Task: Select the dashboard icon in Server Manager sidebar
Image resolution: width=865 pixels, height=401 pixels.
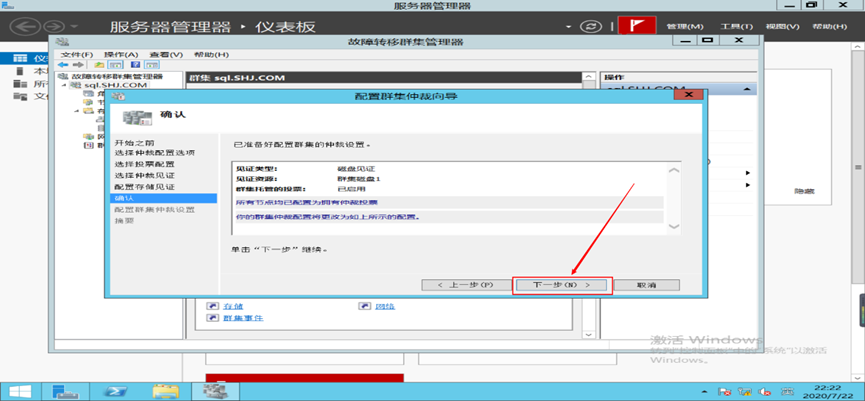Action: click(20, 58)
